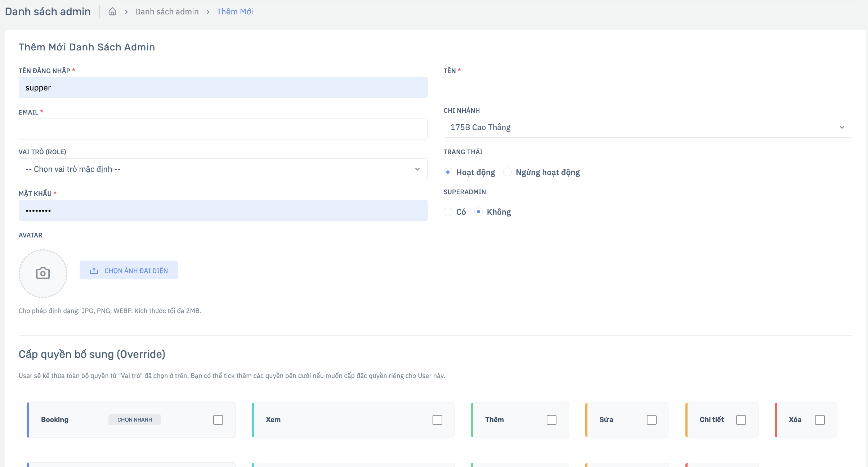Select 'Không' for Superadmin
The height and width of the screenshot is (467, 868).
click(479, 212)
